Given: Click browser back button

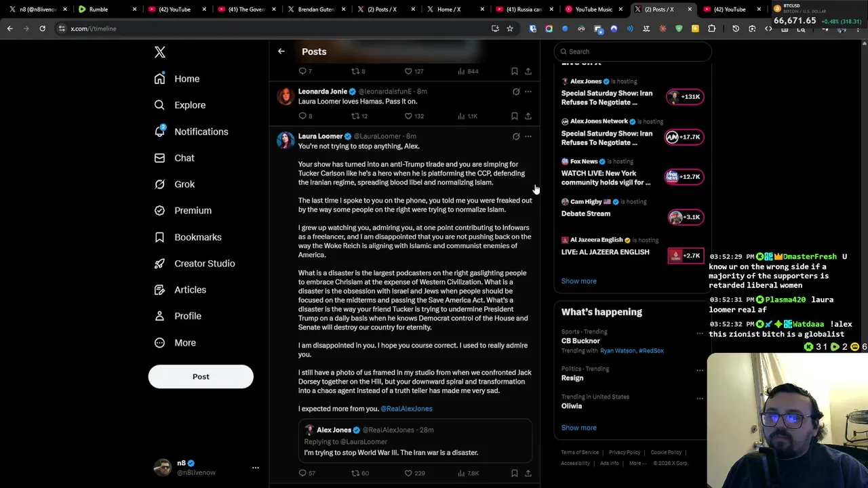Looking at the screenshot, I should (x=10, y=28).
